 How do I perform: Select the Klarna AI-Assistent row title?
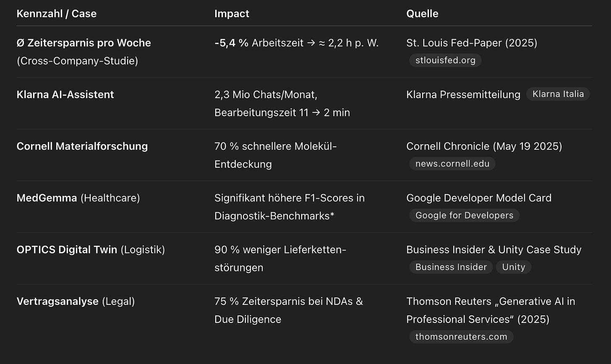(x=65, y=94)
